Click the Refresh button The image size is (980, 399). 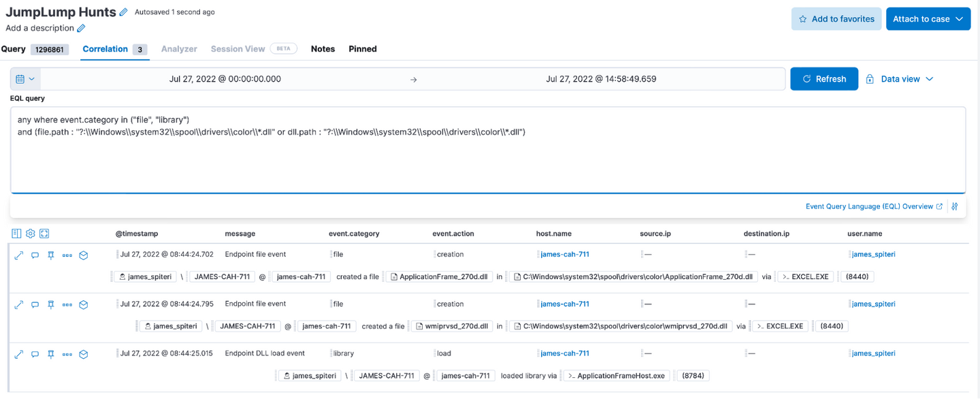pyautogui.click(x=824, y=79)
